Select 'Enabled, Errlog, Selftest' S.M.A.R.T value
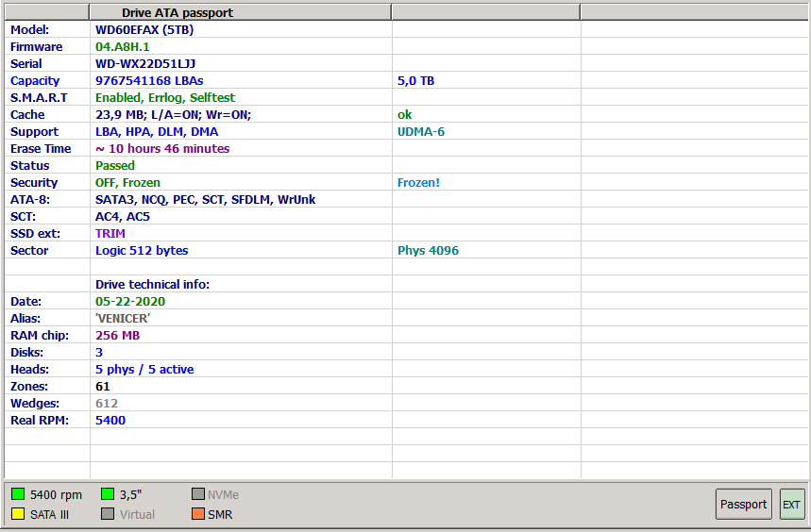811x532 pixels. [165, 98]
